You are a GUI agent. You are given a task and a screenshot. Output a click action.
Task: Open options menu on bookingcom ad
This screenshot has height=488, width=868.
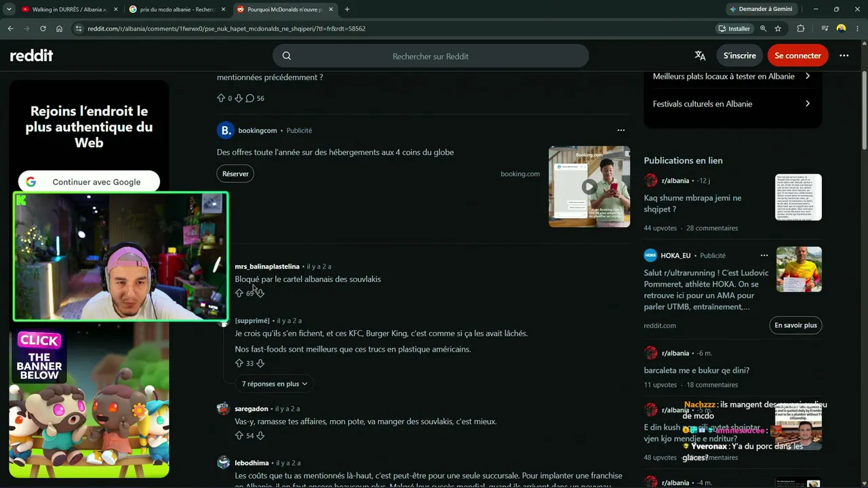(x=620, y=130)
